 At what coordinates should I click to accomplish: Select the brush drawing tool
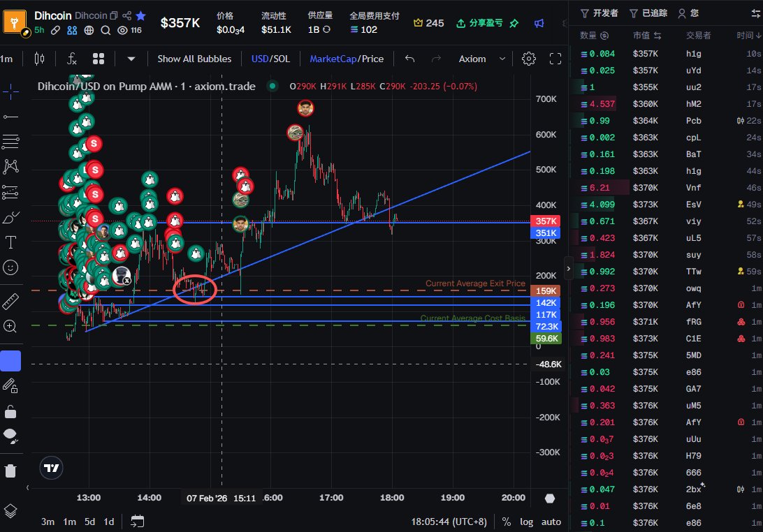(10, 217)
